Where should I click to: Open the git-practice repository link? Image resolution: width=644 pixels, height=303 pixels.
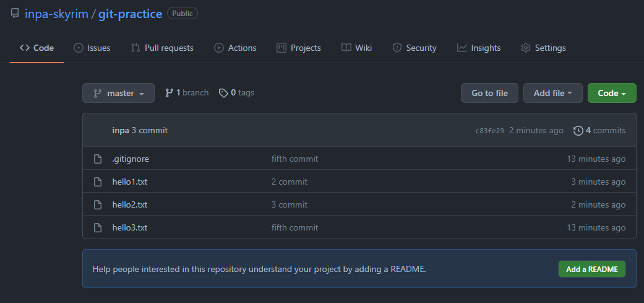130,14
